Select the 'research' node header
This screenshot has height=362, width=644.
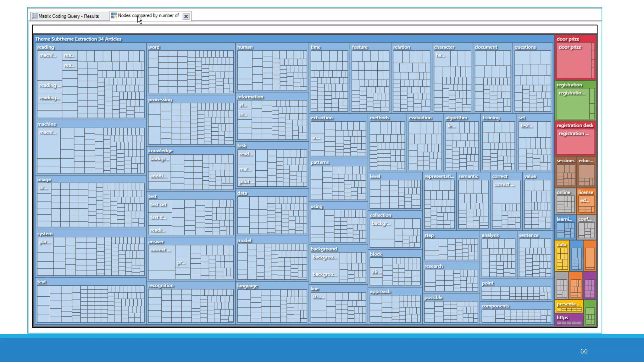click(x=434, y=266)
